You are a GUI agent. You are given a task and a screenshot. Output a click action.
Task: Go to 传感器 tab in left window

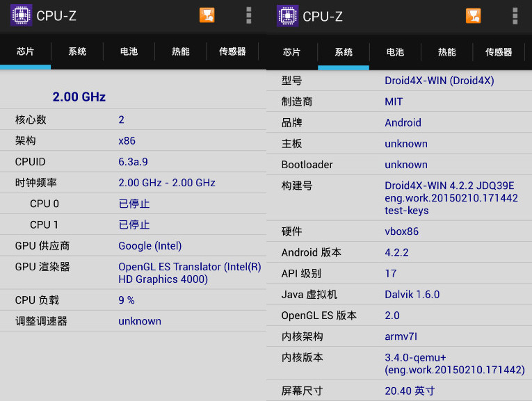[x=232, y=51]
